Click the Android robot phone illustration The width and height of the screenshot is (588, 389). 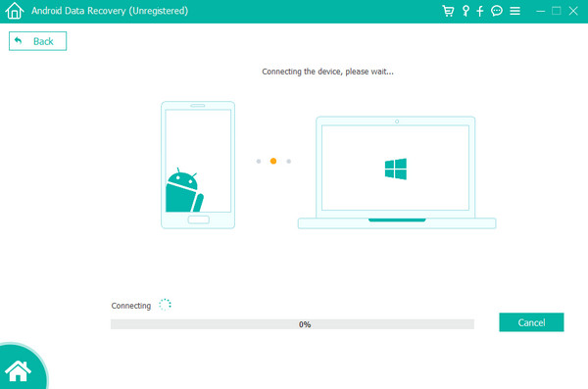198,165
